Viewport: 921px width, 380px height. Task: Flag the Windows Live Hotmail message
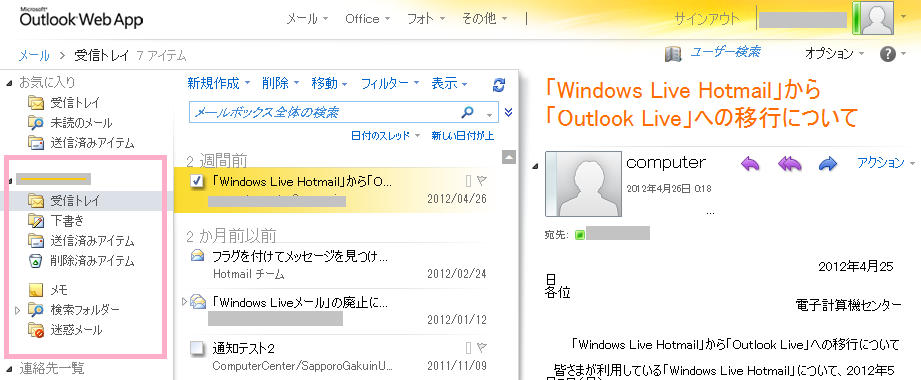click(482, 180)
